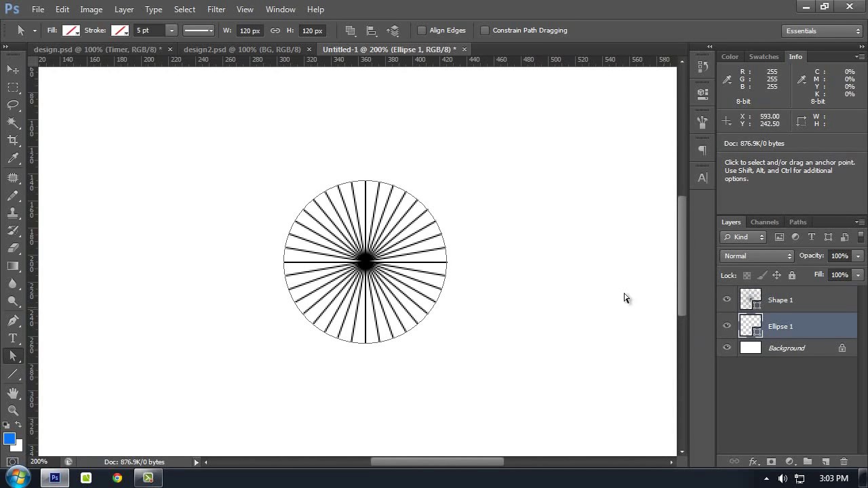Click the blue foreground color swatch
The height and width of the screenshot is (488, 868).
click(9, 439)
